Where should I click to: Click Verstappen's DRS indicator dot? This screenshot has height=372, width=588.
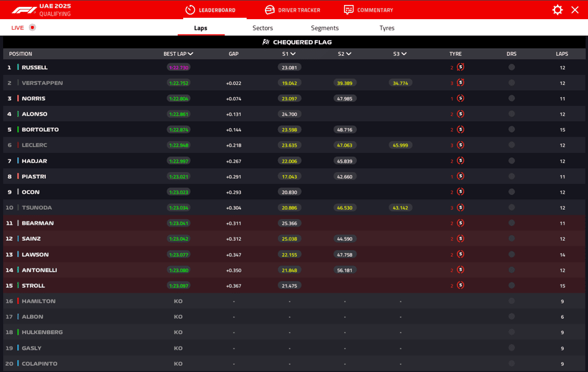click(x=511, y=82)
